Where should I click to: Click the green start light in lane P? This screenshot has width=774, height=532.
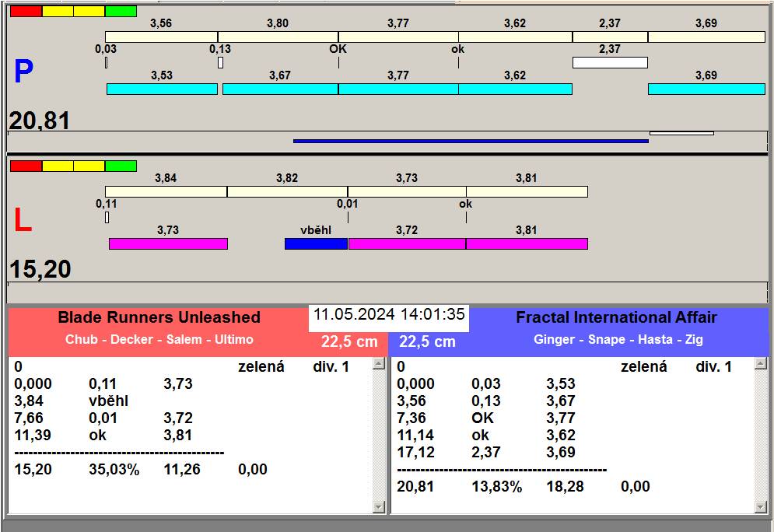point(121,12)
